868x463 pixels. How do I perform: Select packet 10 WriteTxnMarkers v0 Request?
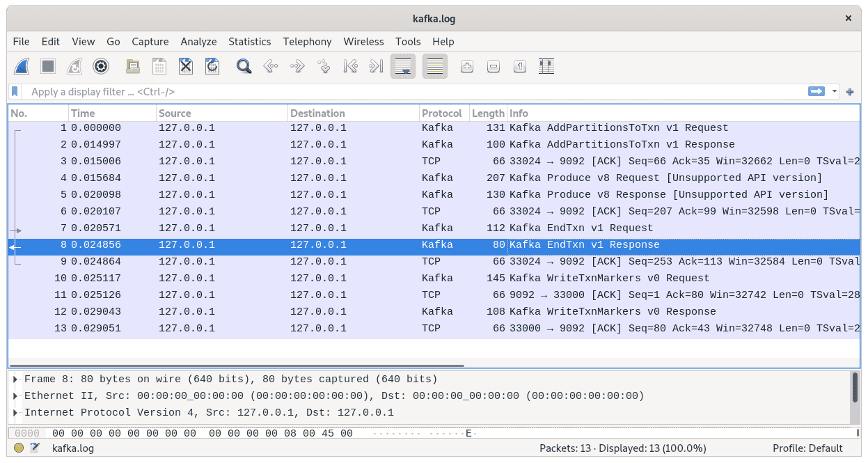[434, 278]
